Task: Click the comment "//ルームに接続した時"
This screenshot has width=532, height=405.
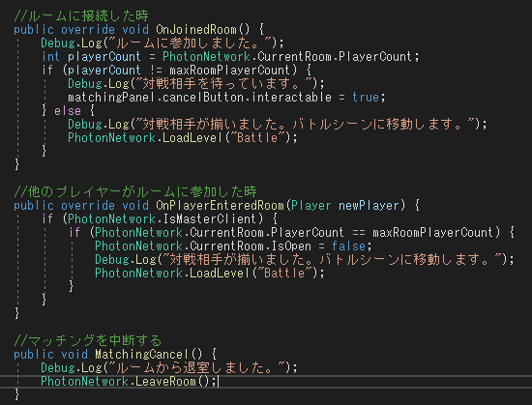Action: pos(81,15)
